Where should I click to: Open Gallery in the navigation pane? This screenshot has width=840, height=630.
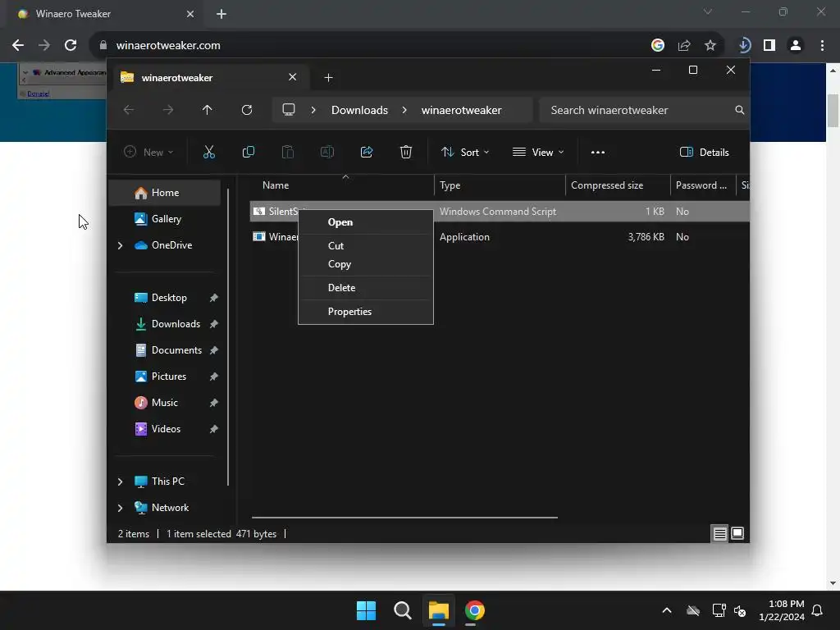[x=165, y=218]
